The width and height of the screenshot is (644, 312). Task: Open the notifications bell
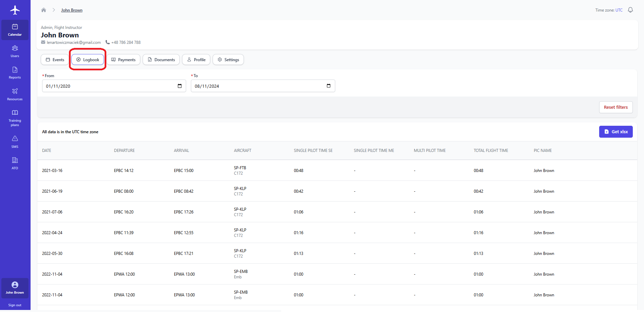(630, 10)
